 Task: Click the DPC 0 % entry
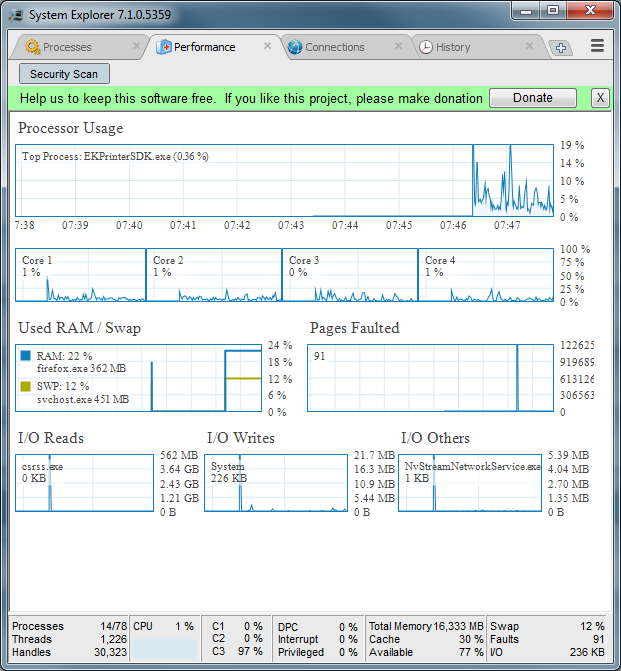click(318, 627)
